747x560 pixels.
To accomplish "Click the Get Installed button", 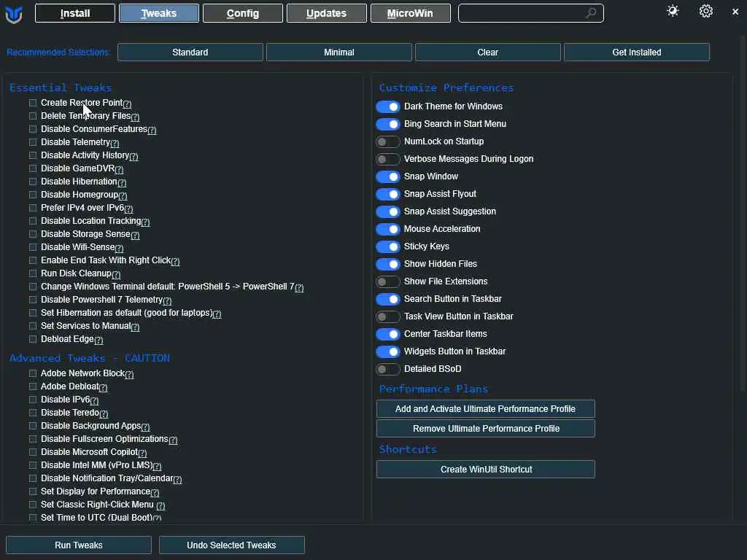I will pyautogui.click(x=636, y=52).
